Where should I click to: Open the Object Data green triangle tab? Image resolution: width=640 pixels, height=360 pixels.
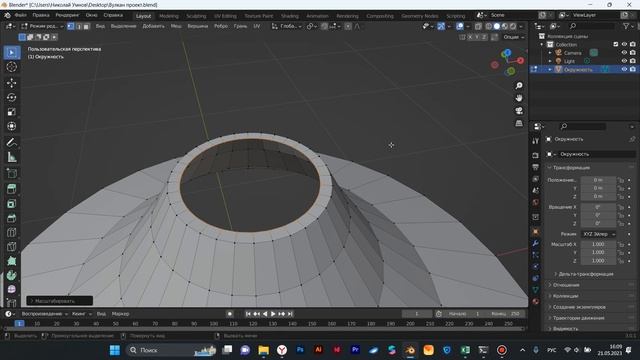pyautogui.click(x=536, y=290)
